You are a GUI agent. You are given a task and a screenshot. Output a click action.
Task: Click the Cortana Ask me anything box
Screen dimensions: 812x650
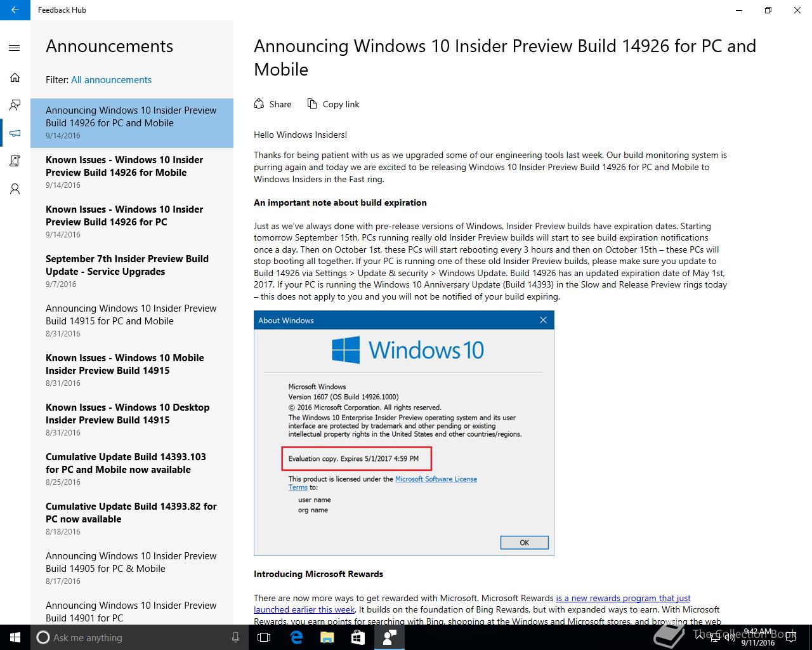(x=140, y=637)
